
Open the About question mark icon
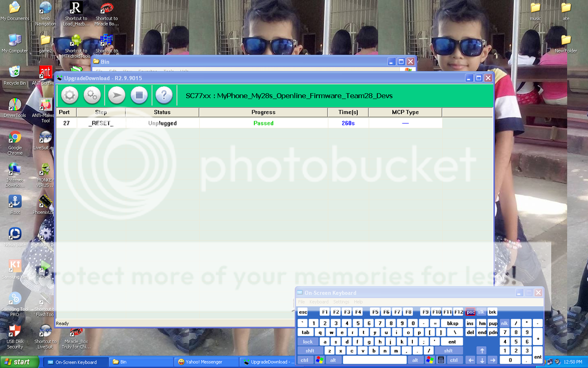click(164, 95)
